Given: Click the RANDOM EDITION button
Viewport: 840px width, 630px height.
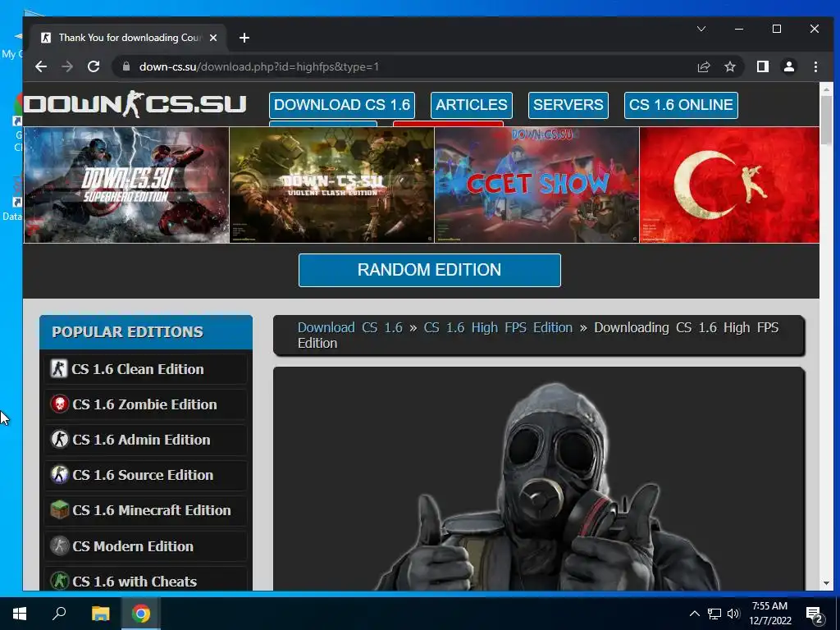Looking at the screenshot, I should pyautogui.click(x=430, y=270).
